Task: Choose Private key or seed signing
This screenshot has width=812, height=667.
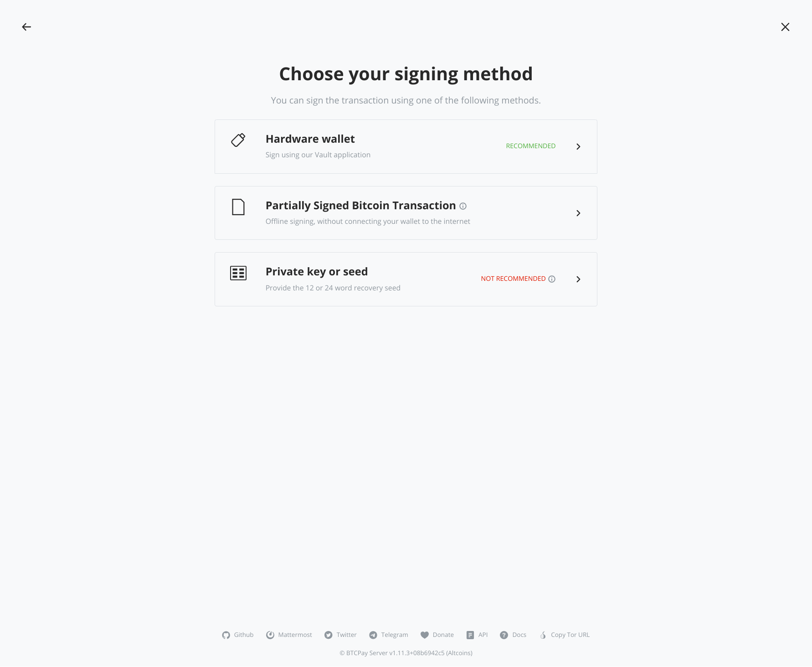Action: pos(406,279)
